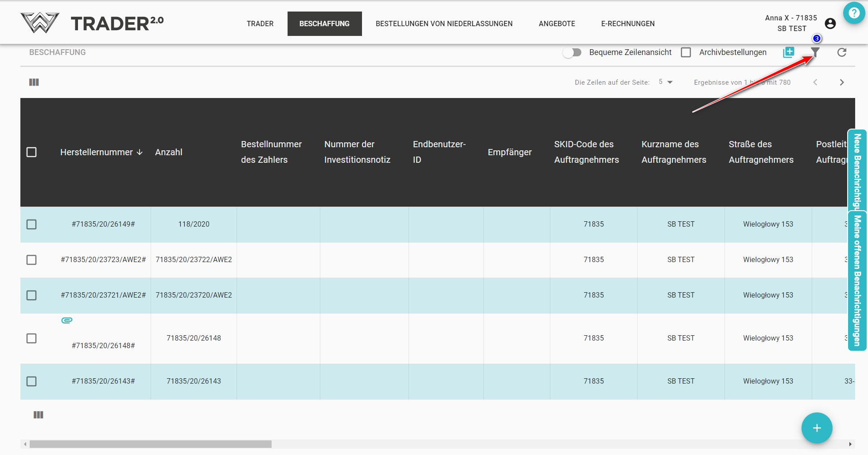Go to next results page arrow
The height and width of the screenshot is (455, 868).
click(842, 82)
